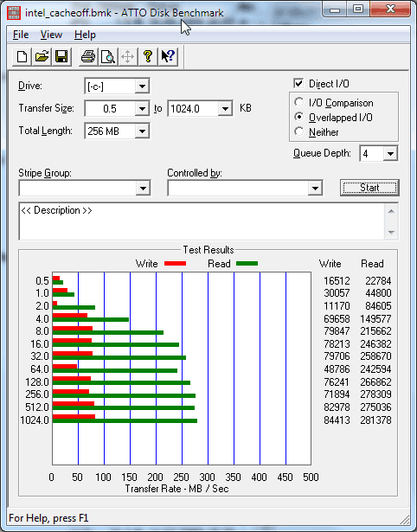Click the Read value 22784
This screenshot has width=417, height=532.
(x=378, y=281)
